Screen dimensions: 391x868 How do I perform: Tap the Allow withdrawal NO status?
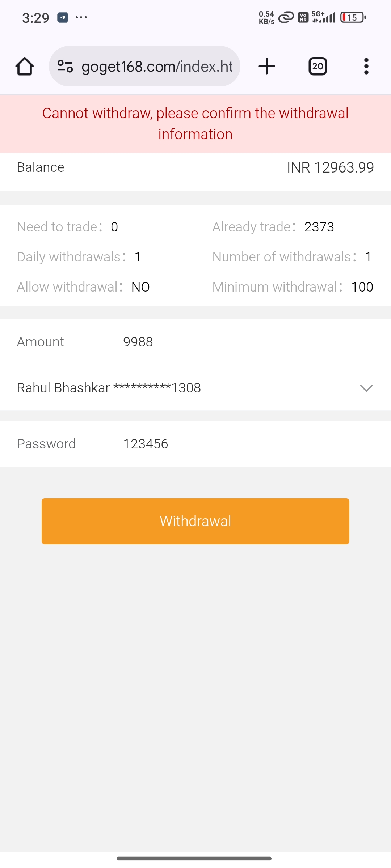(140, 287)
